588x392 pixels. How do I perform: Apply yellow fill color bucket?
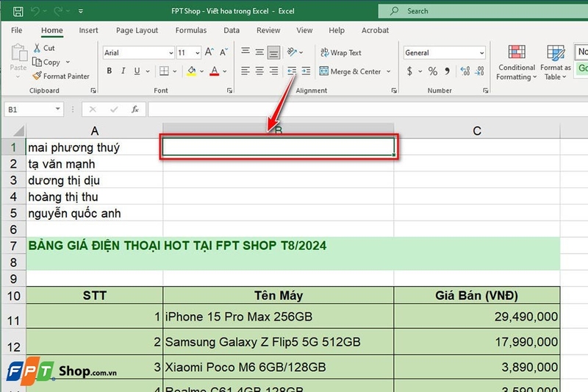coord(191,71)
